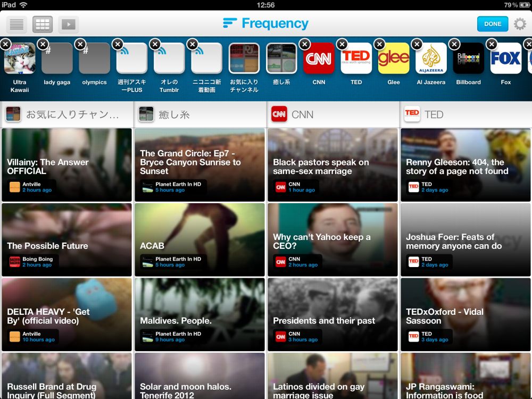This screenshot has height=399, width=532.
Task: Remove the Glee channel
Action: (379, 44)
